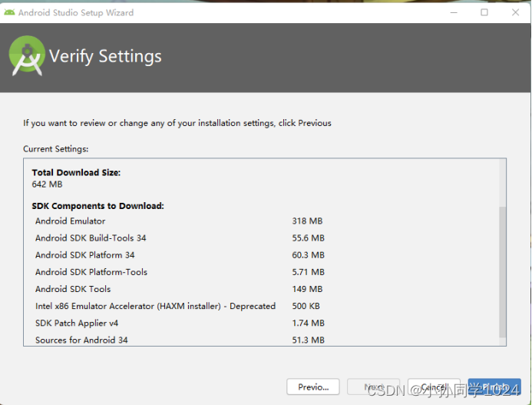The width and height of the screenshot is (532, 405).
Task: Click the Previo... button
Action: click(312, 387)
